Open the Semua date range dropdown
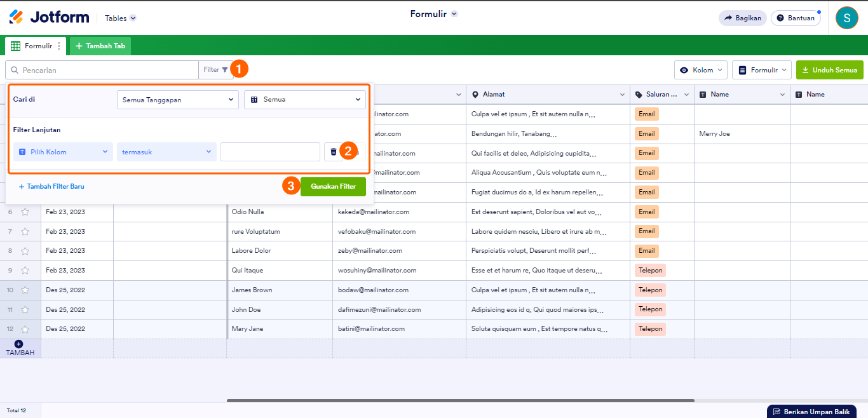Viewport: 868px width, 418px height. tap(305, 99)
